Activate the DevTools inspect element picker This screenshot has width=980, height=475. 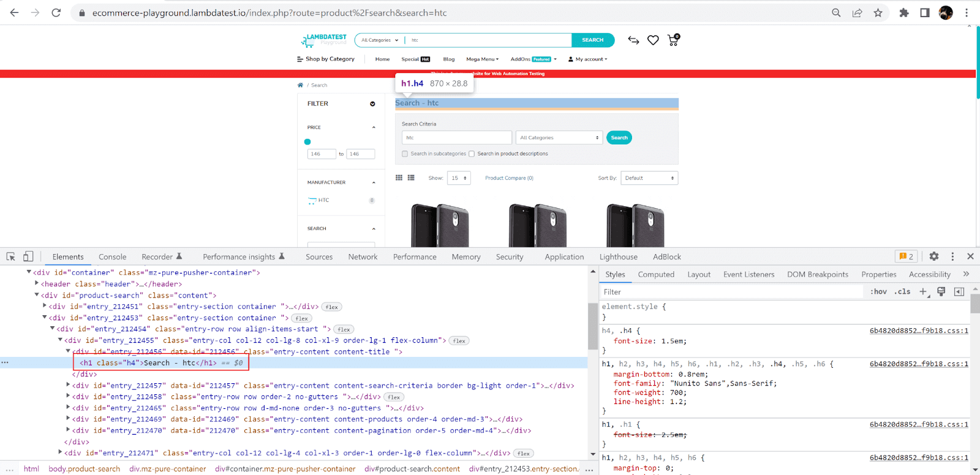(x=10, y=256)
